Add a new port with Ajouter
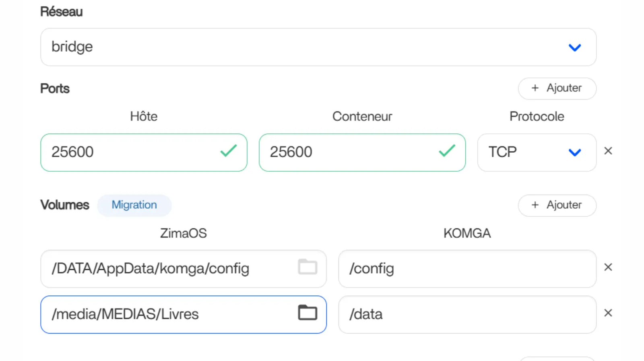644x361 pixels. (x=557, y=88)
